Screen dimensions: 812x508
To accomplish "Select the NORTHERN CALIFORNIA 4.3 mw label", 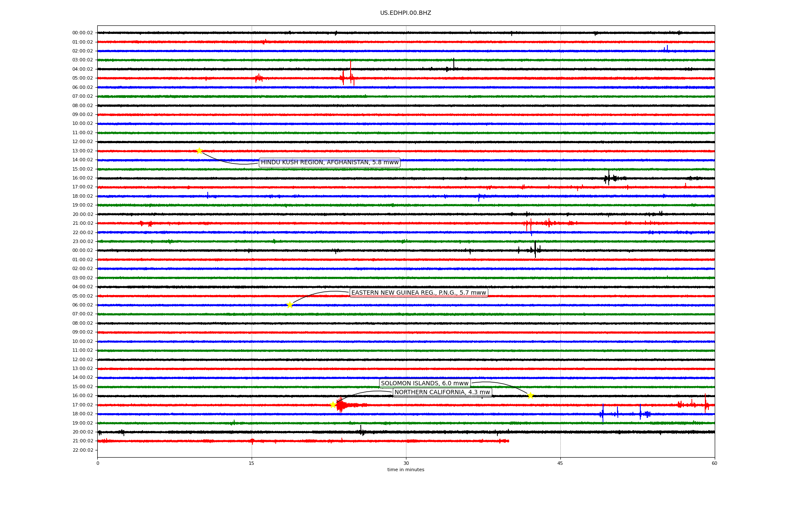I will click(x=442, y=392).
